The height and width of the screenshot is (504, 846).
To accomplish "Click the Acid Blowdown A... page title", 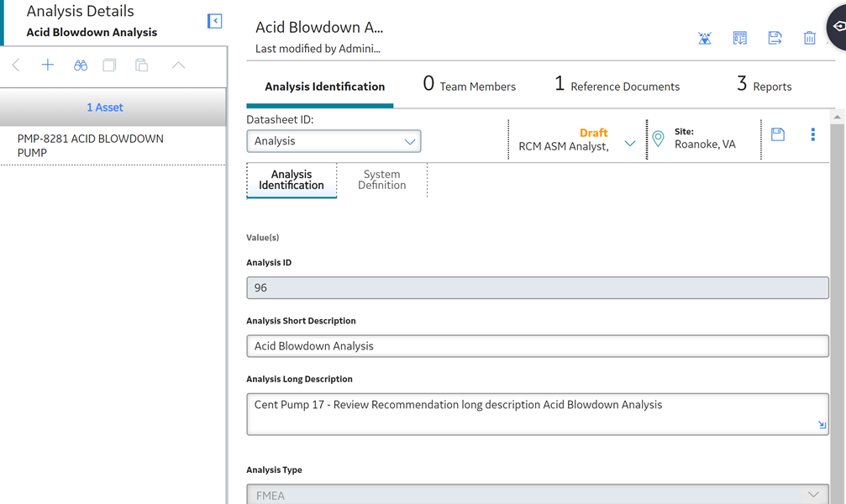I will click(319, 27).
